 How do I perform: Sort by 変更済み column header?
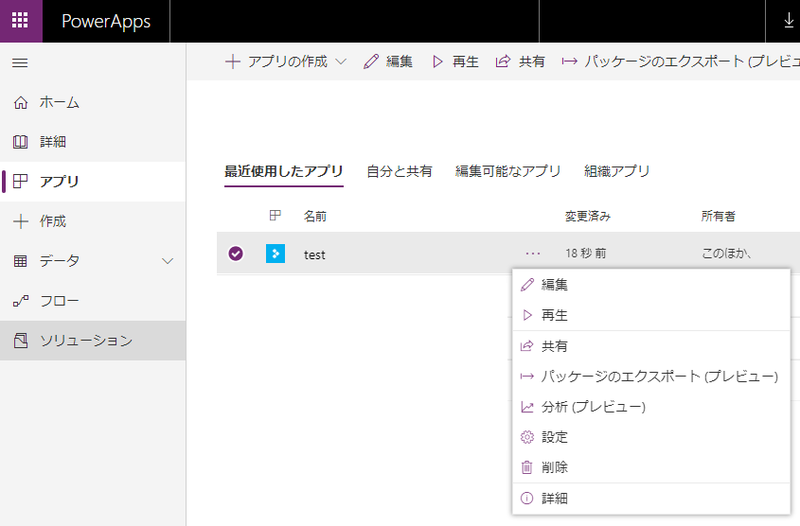(588, 216)
